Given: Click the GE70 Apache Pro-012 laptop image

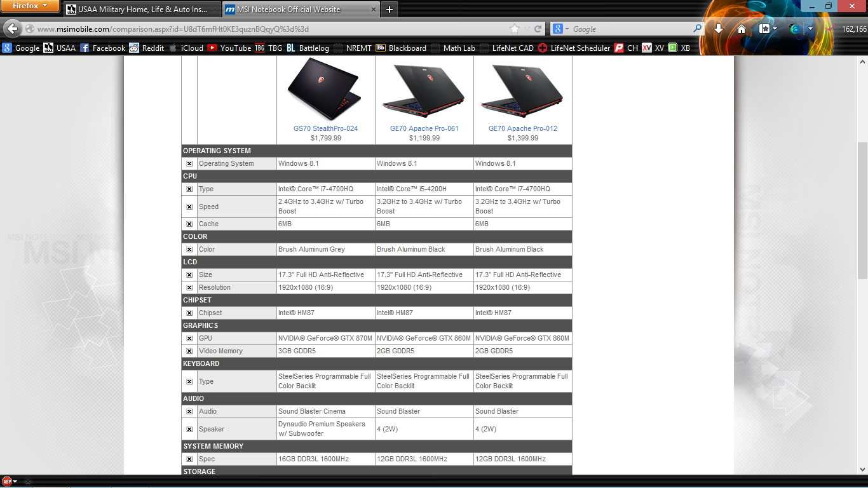Looking at the screenshot, I should [x=522, y=91].
